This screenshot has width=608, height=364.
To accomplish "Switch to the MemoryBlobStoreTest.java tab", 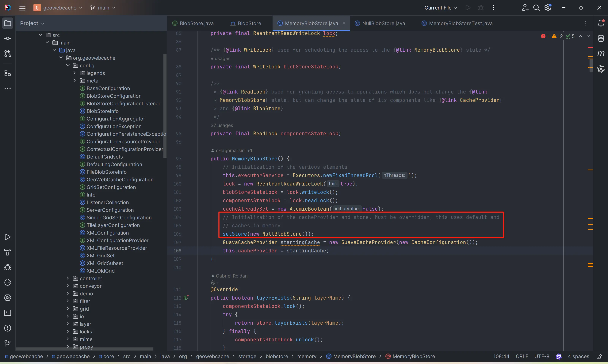I will click(x=457, y=23).
